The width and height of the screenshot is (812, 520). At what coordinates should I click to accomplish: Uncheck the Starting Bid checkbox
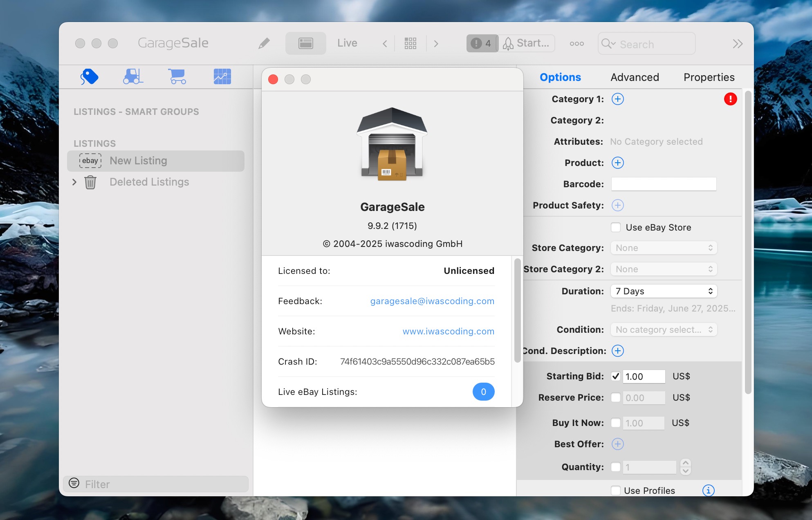coord(616,376)
